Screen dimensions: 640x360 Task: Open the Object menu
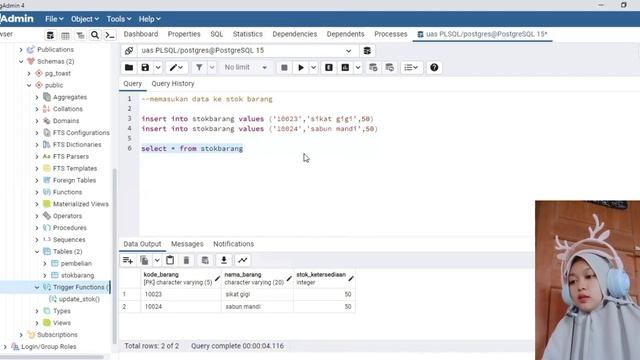point(84,19)
